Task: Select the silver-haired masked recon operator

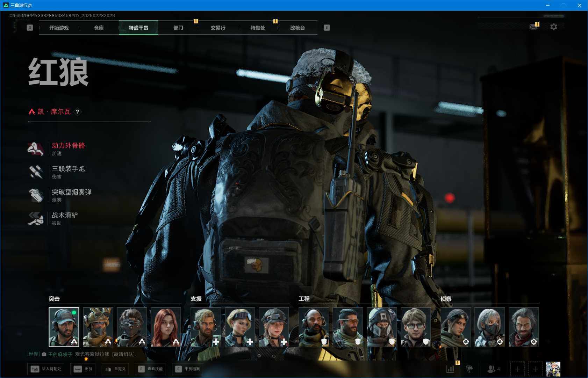Action: click(x=490, y=327)
